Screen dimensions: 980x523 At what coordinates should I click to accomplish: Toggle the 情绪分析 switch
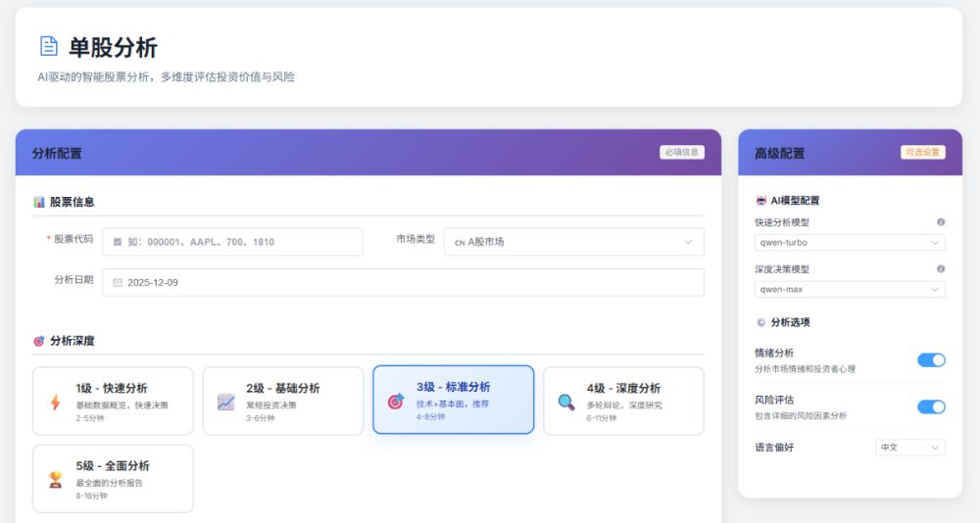point(931,359)
